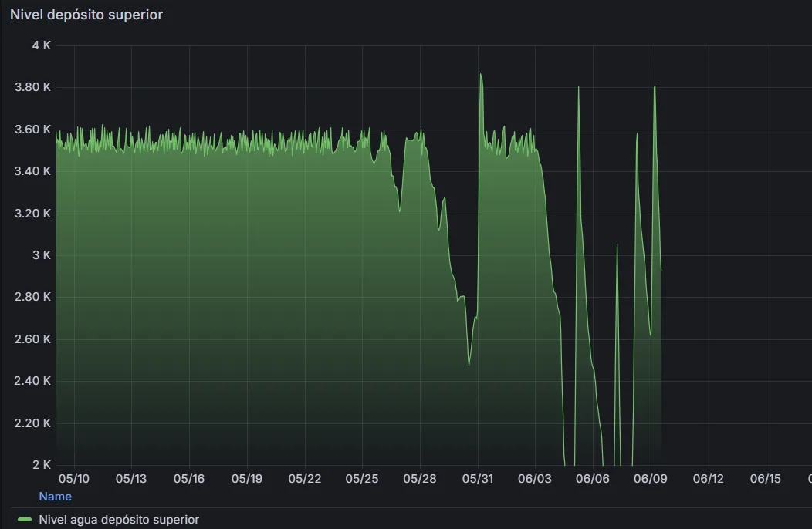Click the 4 K y-axis label

coord(42,45)
